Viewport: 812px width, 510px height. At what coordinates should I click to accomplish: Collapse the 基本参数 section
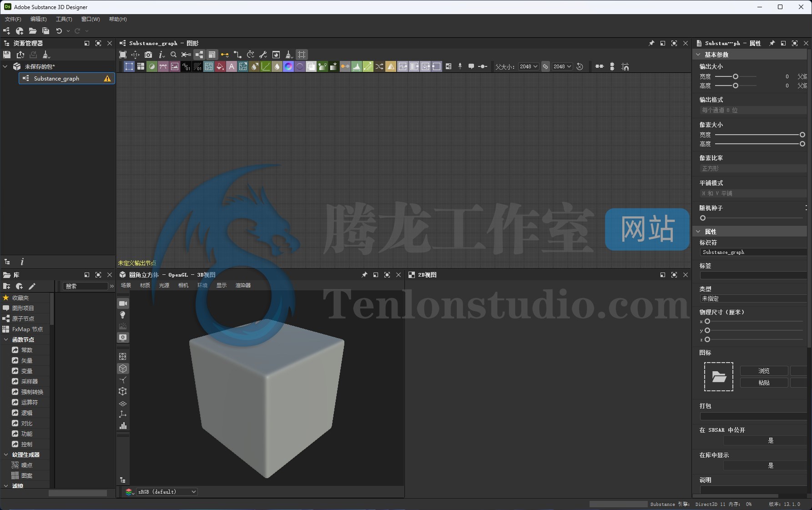[698, 55]
